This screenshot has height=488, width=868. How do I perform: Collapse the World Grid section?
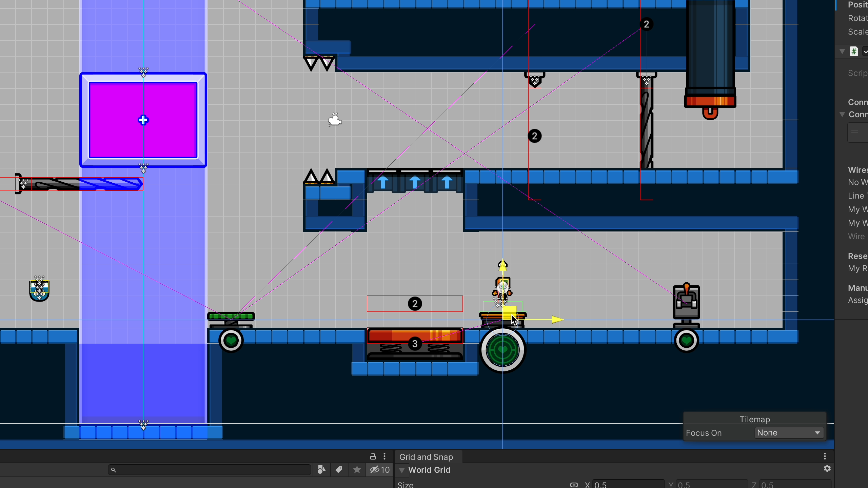[x=402, y=470]
